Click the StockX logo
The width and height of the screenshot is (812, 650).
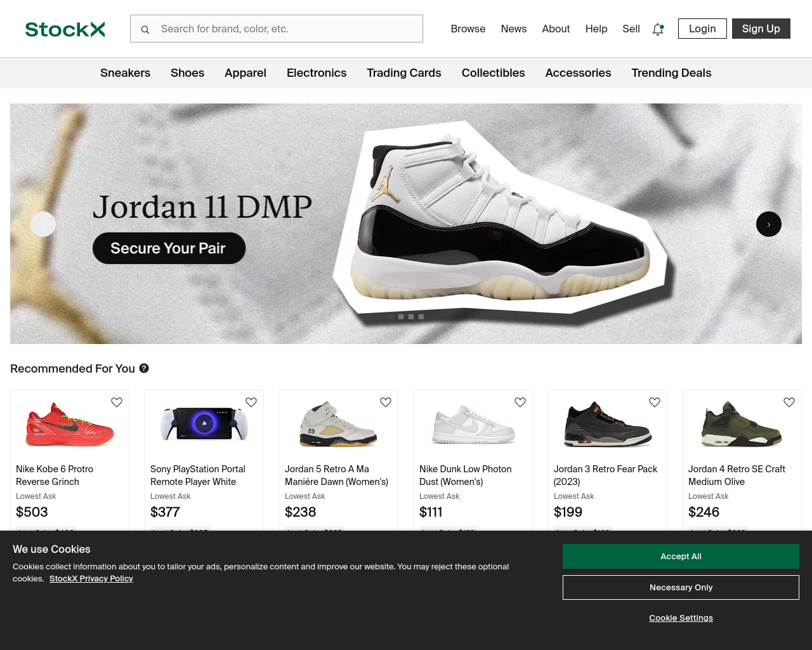point(65,29)
